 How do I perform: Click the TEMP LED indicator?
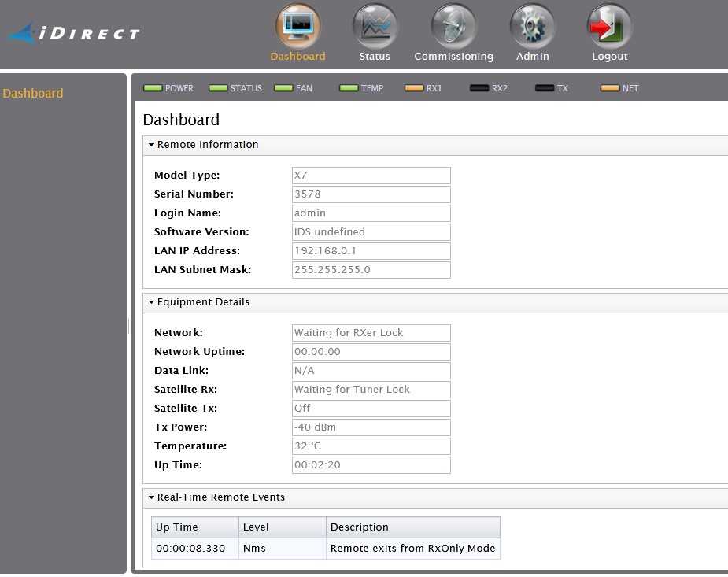[349, 87]
